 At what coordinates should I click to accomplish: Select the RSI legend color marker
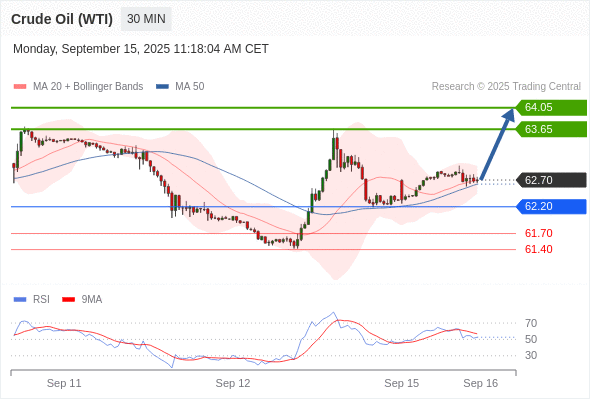click(x=20, y=300)
